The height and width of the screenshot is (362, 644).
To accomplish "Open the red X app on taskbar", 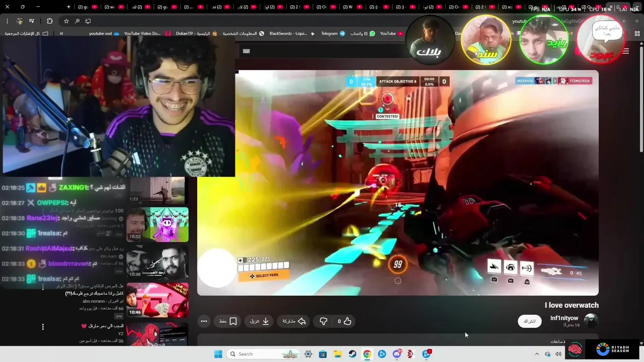I will [411, 354].
